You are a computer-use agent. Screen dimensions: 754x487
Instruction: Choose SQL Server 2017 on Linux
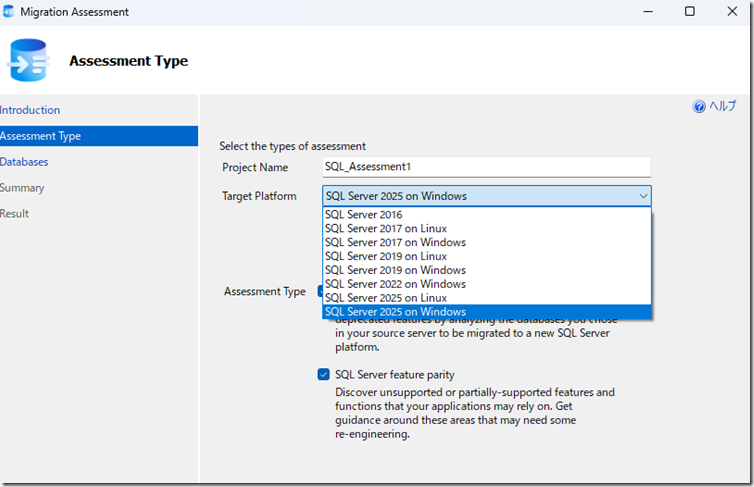point(385,229)
